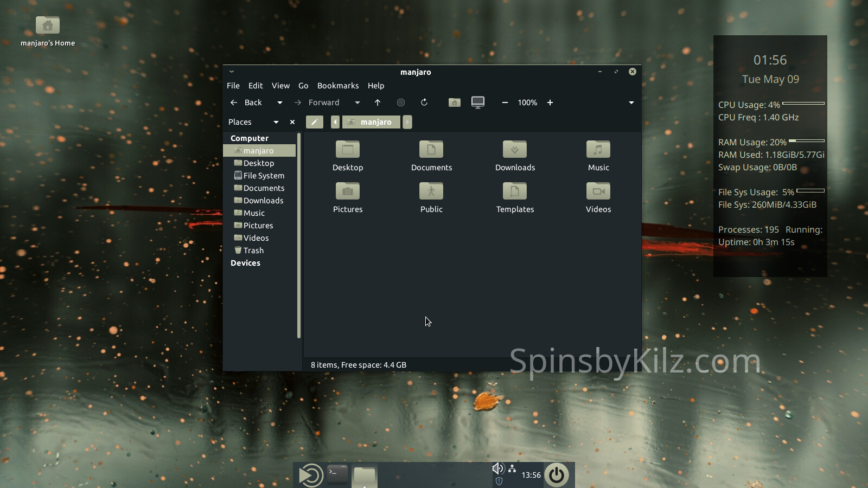Viewport: 868px width, 488px height.
Task: Zoom out with the minus icon
Action: click(505, 102)
